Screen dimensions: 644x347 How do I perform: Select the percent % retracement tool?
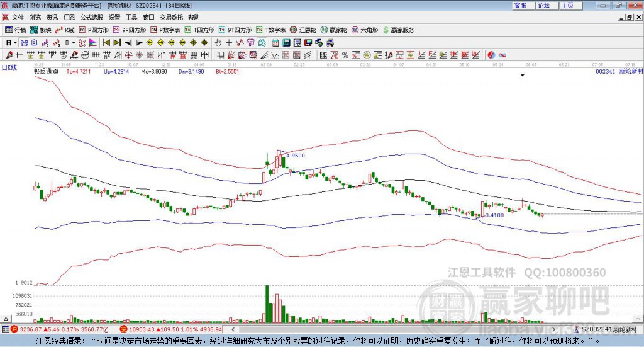(x=345, y=55)
